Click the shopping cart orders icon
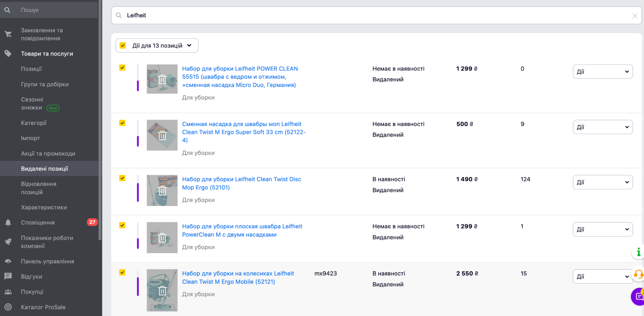 tap(8, 34)
